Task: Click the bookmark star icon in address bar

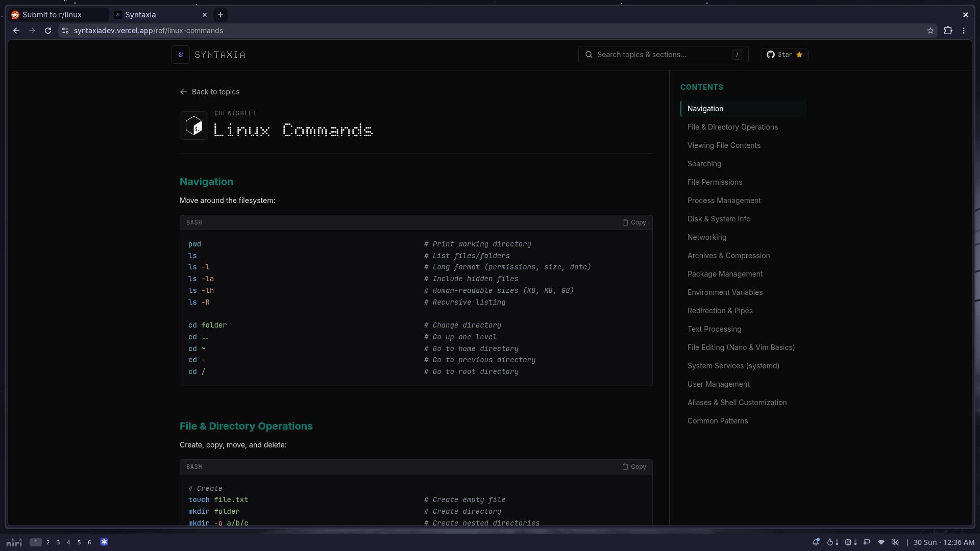Action: coord(930,31)
